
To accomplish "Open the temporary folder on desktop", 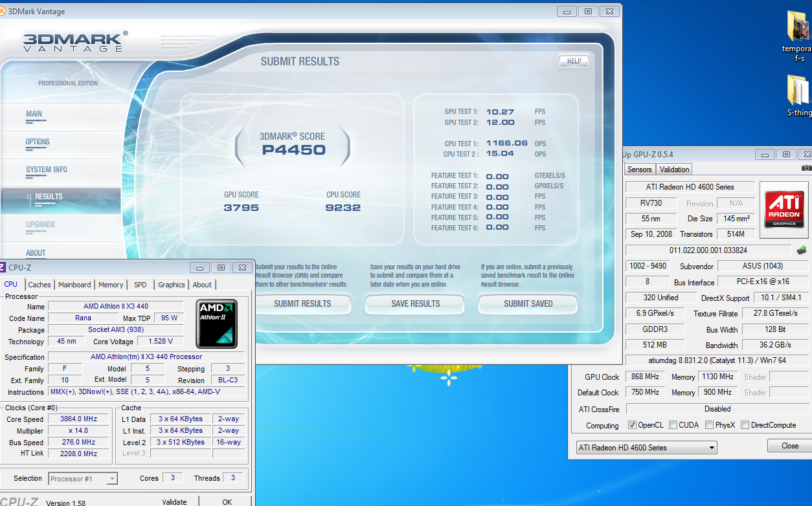I will [797, 36].
